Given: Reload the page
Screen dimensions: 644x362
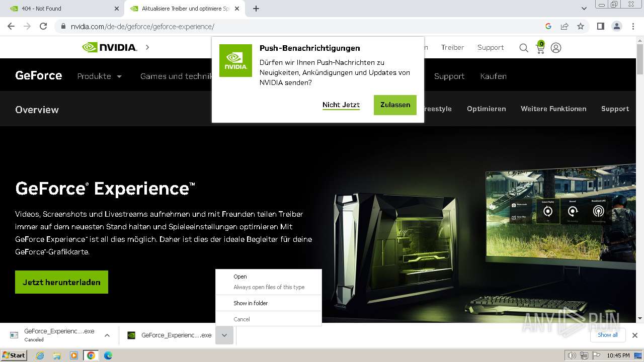Looking at the screenshot, I should [43, 26].
